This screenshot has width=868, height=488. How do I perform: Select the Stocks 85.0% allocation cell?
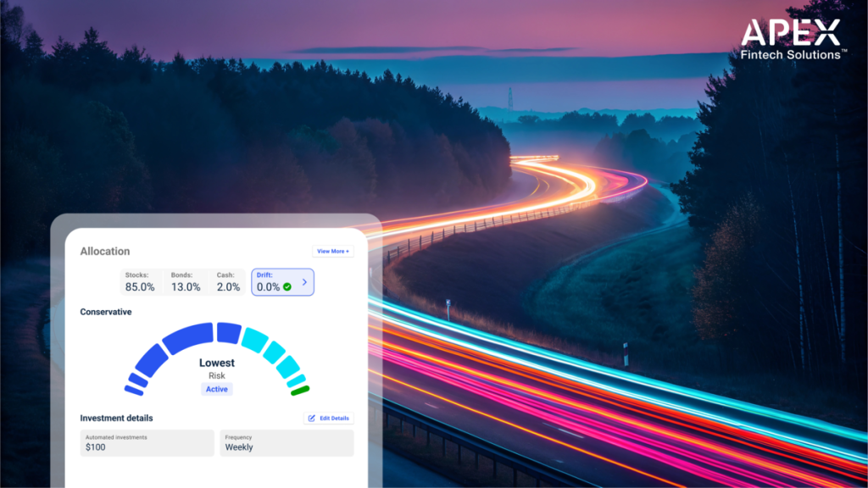pos(141,282)
